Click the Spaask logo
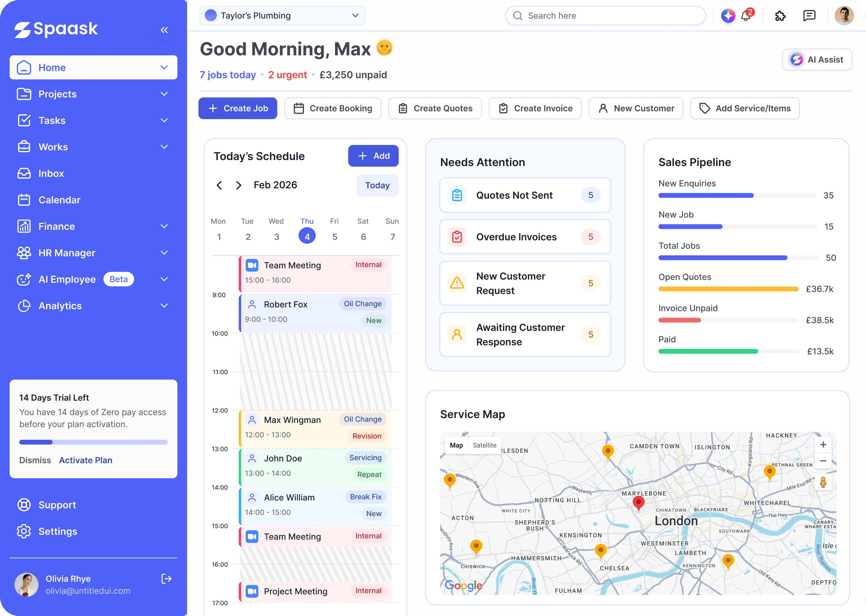This screenshot has height=616, width=866. pos(56,29)
